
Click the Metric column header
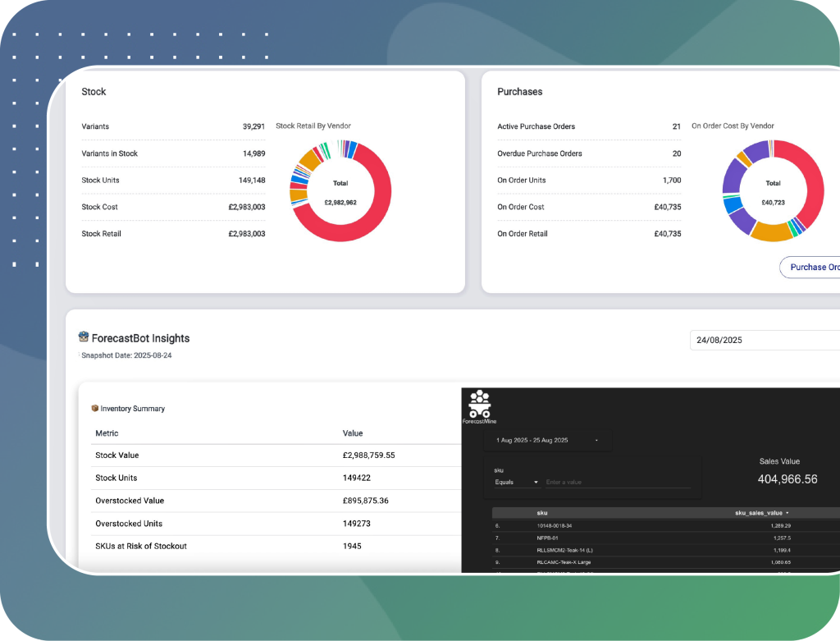(x=107, y=433)
